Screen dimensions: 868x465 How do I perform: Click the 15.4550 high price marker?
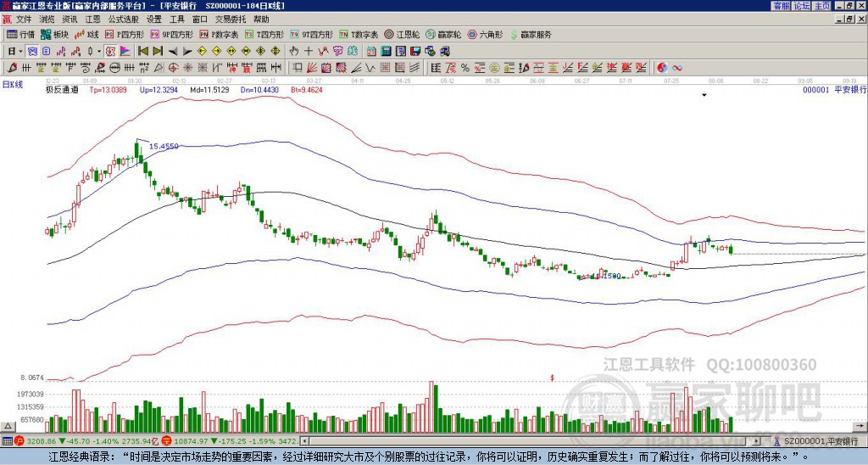164,146
